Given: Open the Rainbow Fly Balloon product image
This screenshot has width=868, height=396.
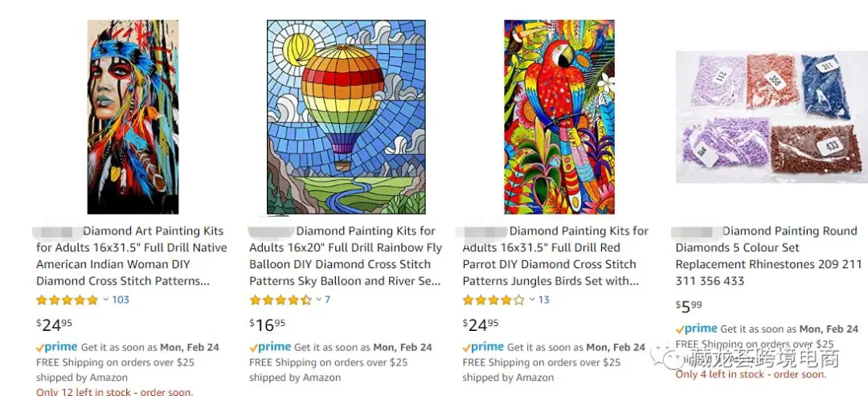Looking at the screenshot, I should (x=346, y=117).
